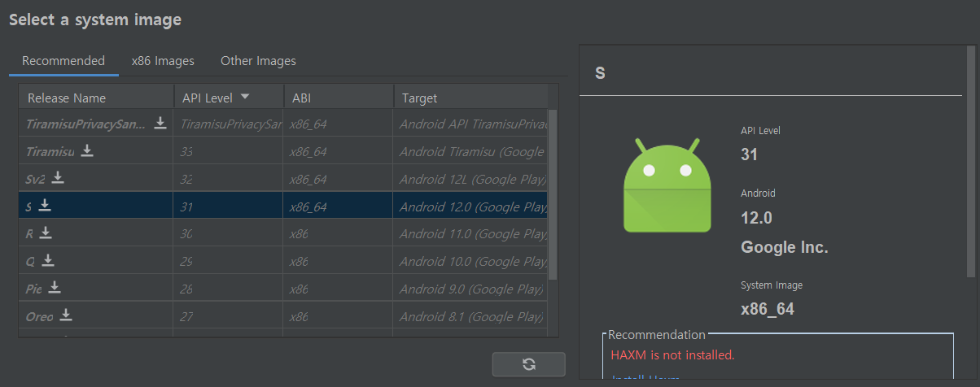Sort by the API Level column header
Image resolution: width=980 pixels, height=387 pixels.
click(x=229, y=98)
